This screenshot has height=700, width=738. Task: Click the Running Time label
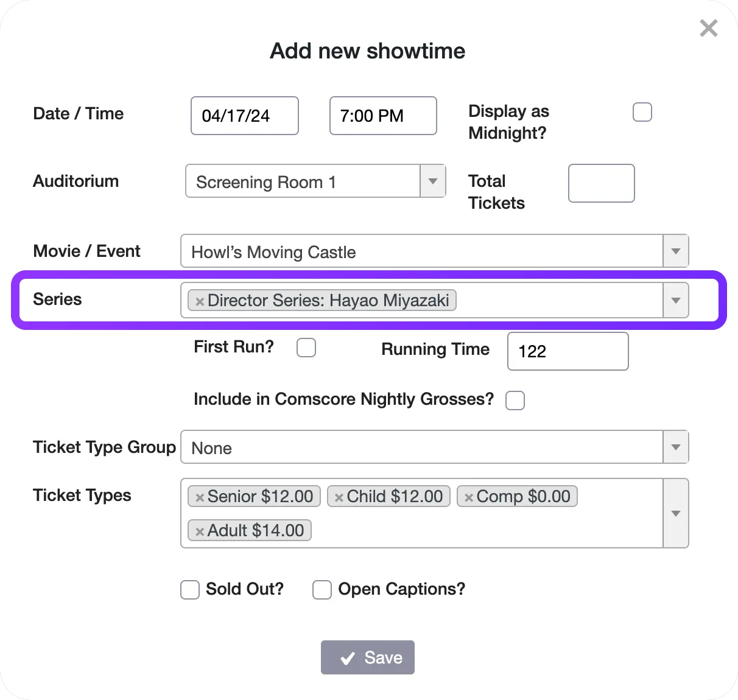(435, 349)
